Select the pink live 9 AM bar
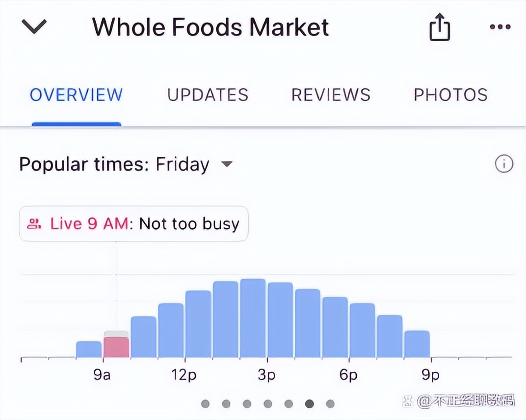The height and width of the screenshot is (420, 526). [116, 346]
